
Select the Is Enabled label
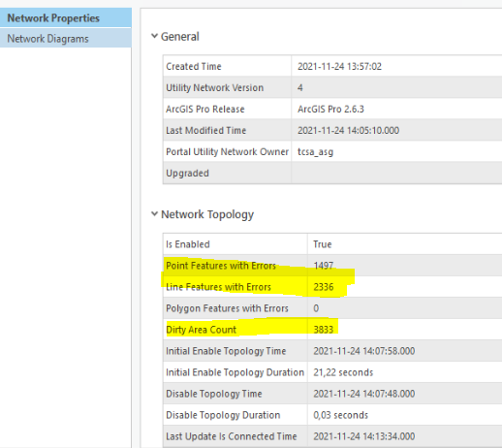coord(188,244)
